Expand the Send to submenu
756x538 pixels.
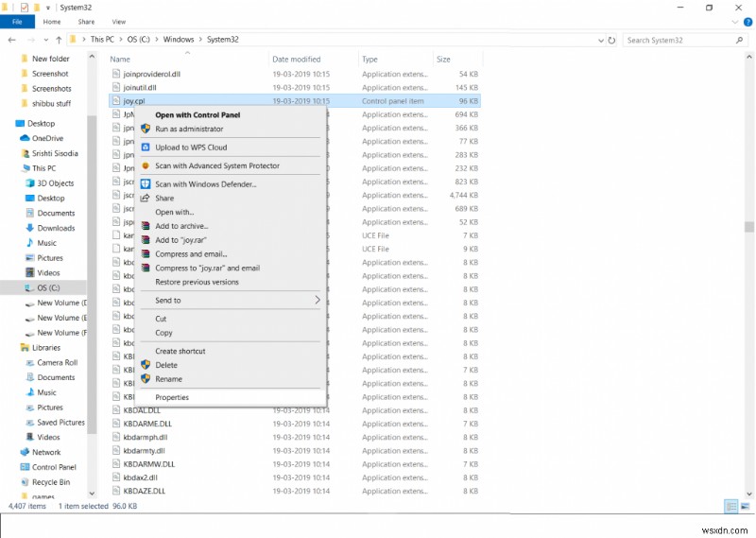[x=231, y=300]
